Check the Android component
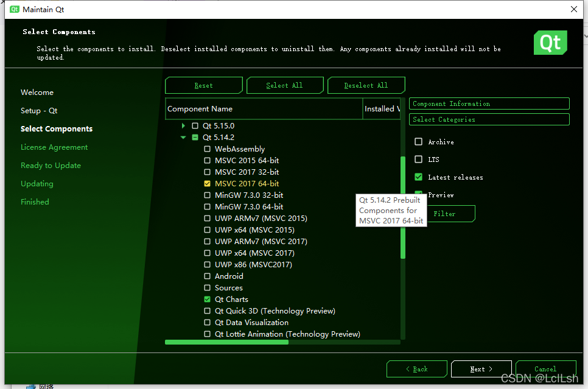Screen dimensions: 588x389 click(207, 276)
